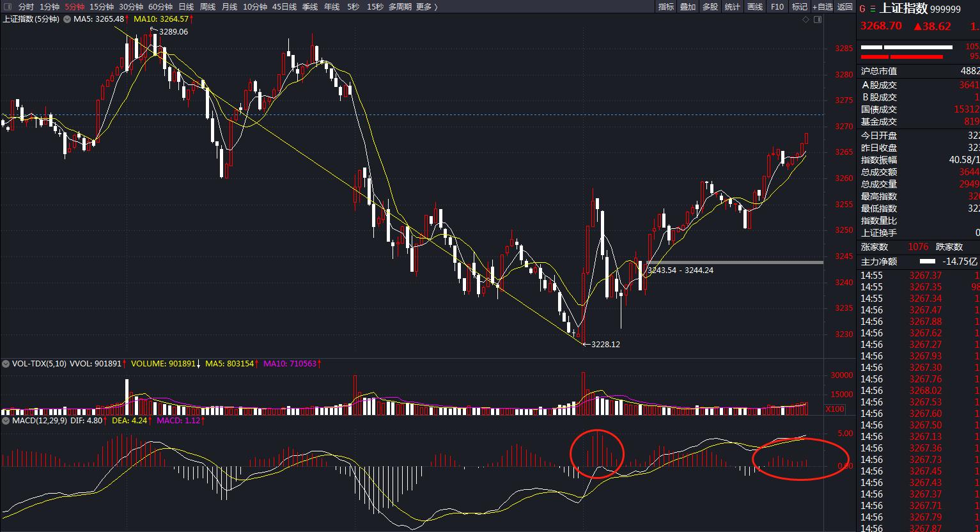Click the MA10: 3264.57 label
This screenshot has width=980, height=532.
coord(160,19)
